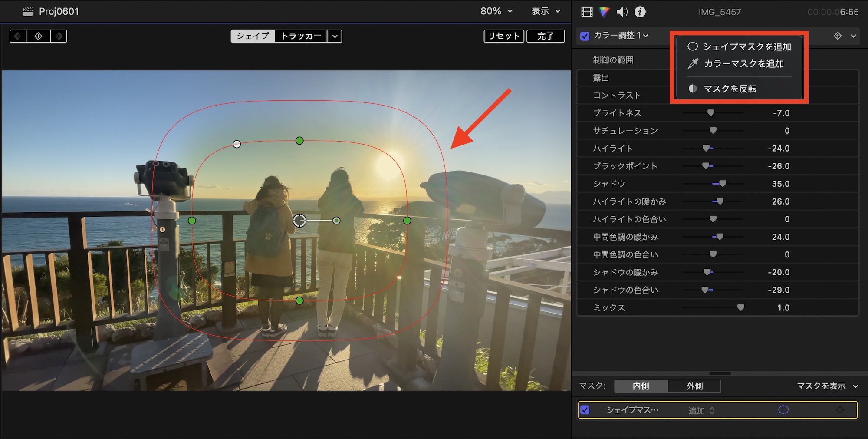Viewport: 868px width, 439px height.
Task: Toggle the カラー調整 1 effect checkbox
Action: click(585, 36)
